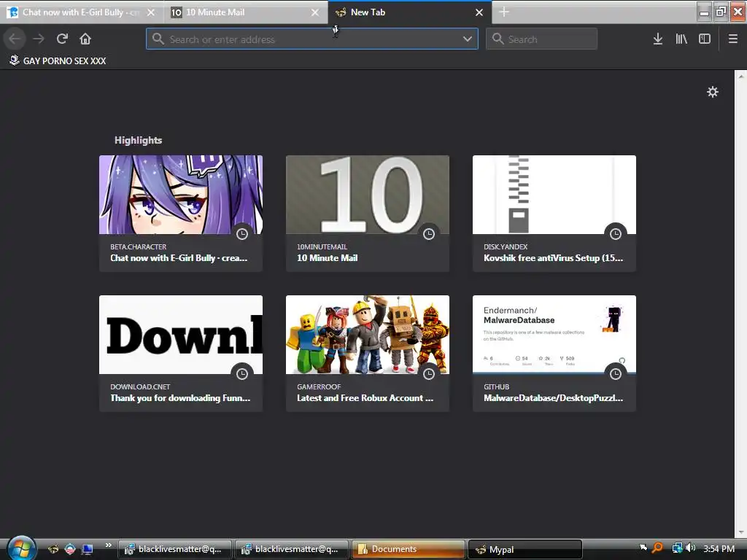Screen dimensions: 747x560
Task: Close the 10 Minute Mail tab
Action: click(315, 12)
